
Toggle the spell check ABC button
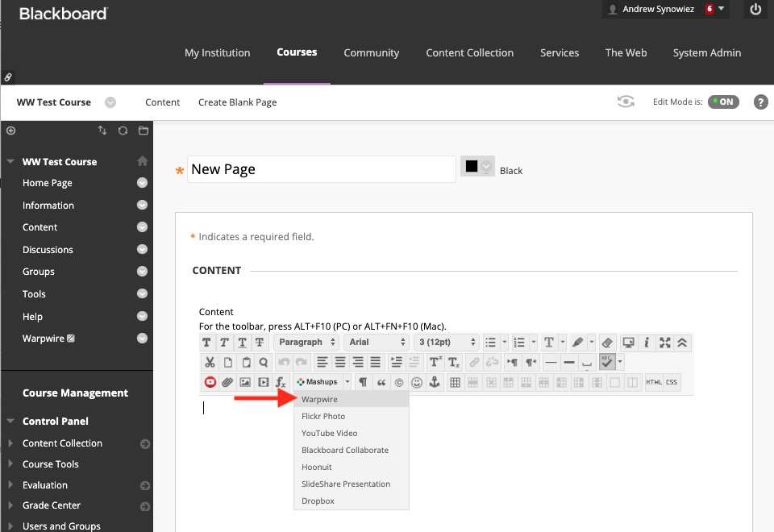pos(606,362)
